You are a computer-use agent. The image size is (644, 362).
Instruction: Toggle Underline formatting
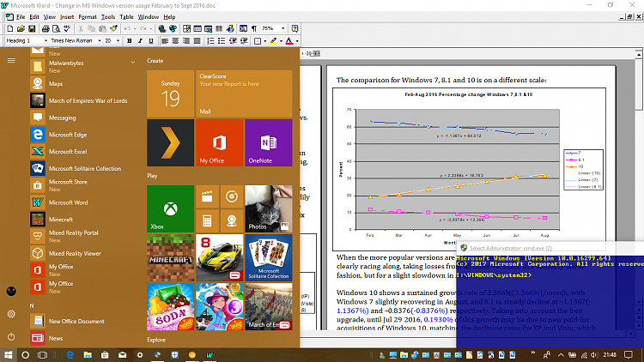[151, 40]
